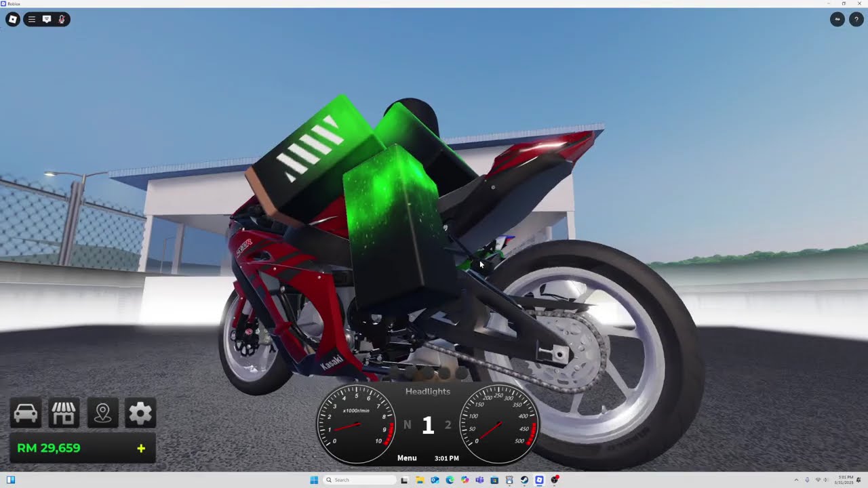Open Microsoft Edge from the taskbar
This screenshot has height=488, width=868.
[450, 480]
